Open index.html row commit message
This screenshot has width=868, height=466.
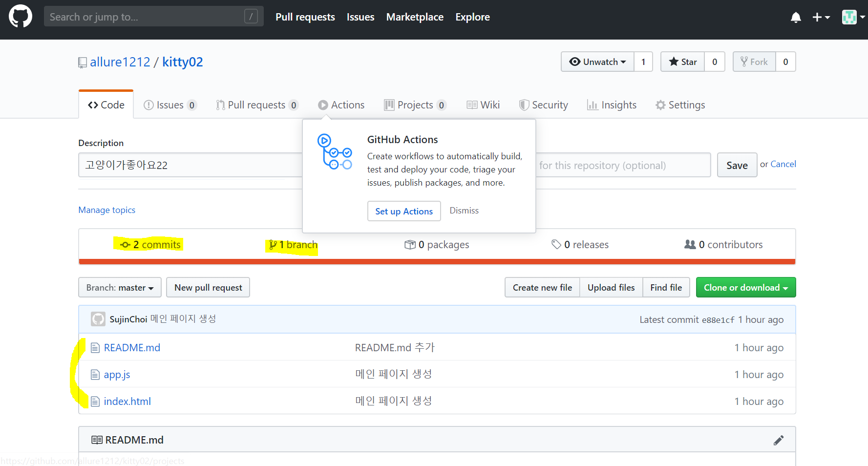(x=394, y=401)
